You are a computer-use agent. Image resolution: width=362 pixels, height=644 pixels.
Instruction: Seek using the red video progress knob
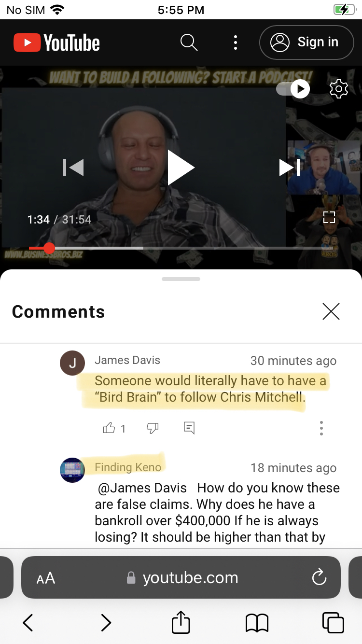(49, 248)
